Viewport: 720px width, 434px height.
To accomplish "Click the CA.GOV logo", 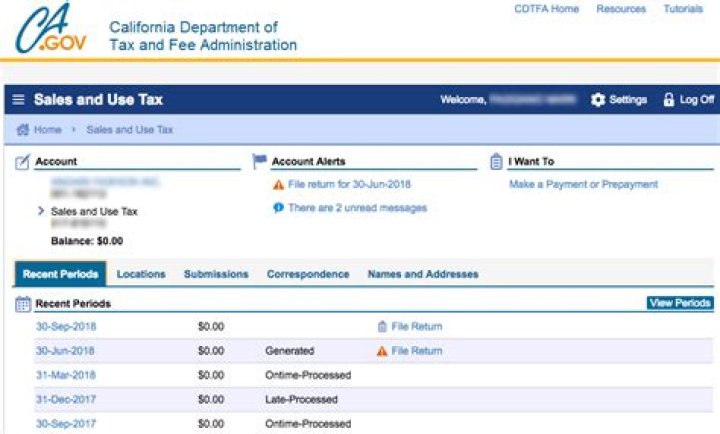I will click(x=51, y=28).
